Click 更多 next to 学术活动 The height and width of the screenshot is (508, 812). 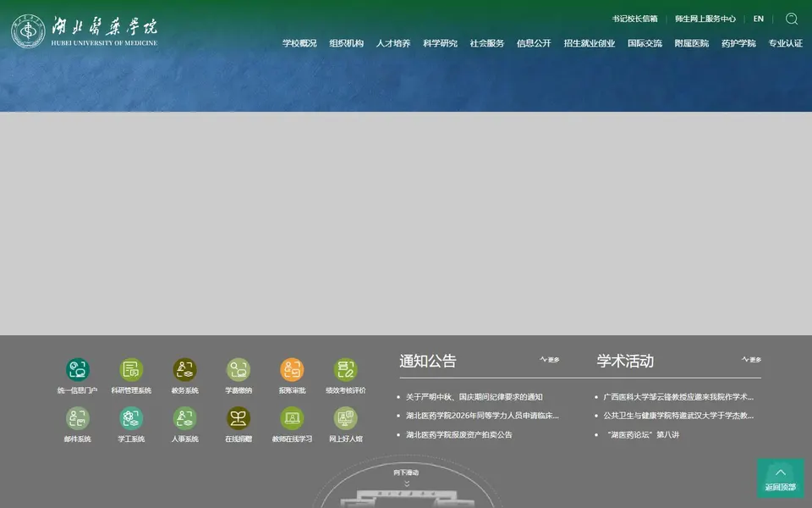[751, 359]
